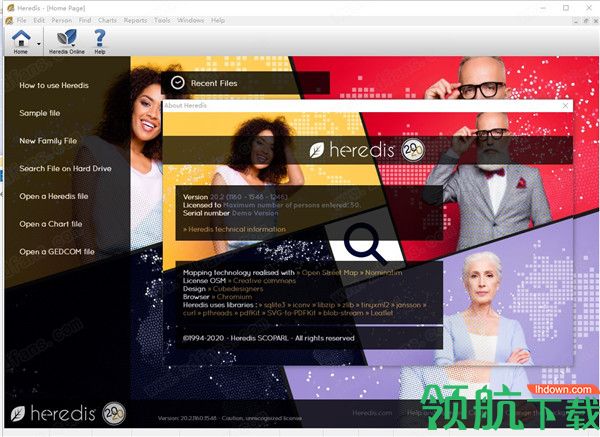Click the magnifying glass search icon

(365, 243)
